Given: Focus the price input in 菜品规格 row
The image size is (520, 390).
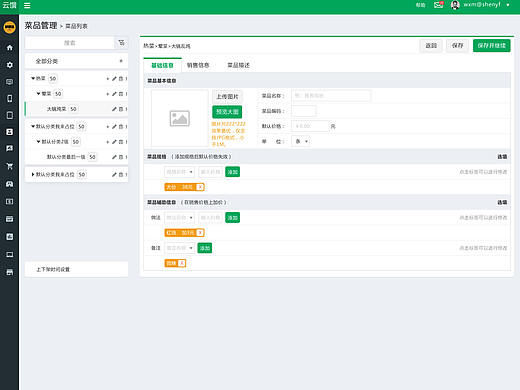Looking at the screenshot, I should click(210, 172).
